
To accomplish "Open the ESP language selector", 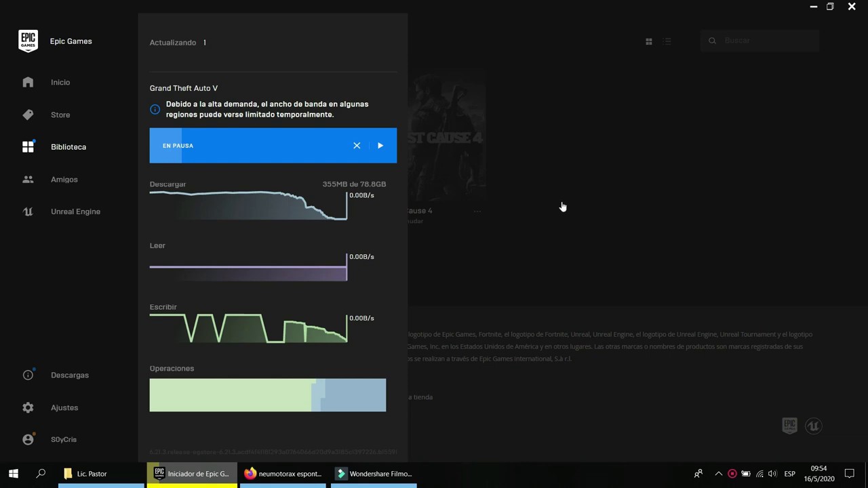I will (x=789, y=474).
